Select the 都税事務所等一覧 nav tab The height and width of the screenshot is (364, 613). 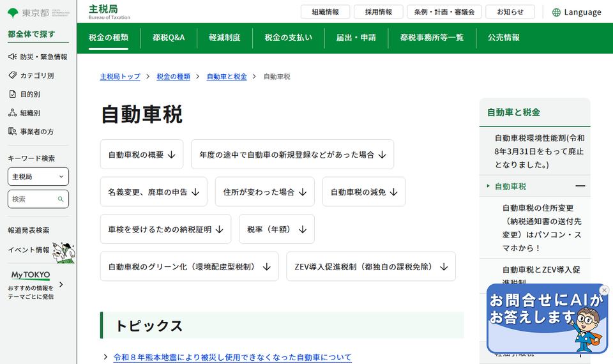[432, 38]
